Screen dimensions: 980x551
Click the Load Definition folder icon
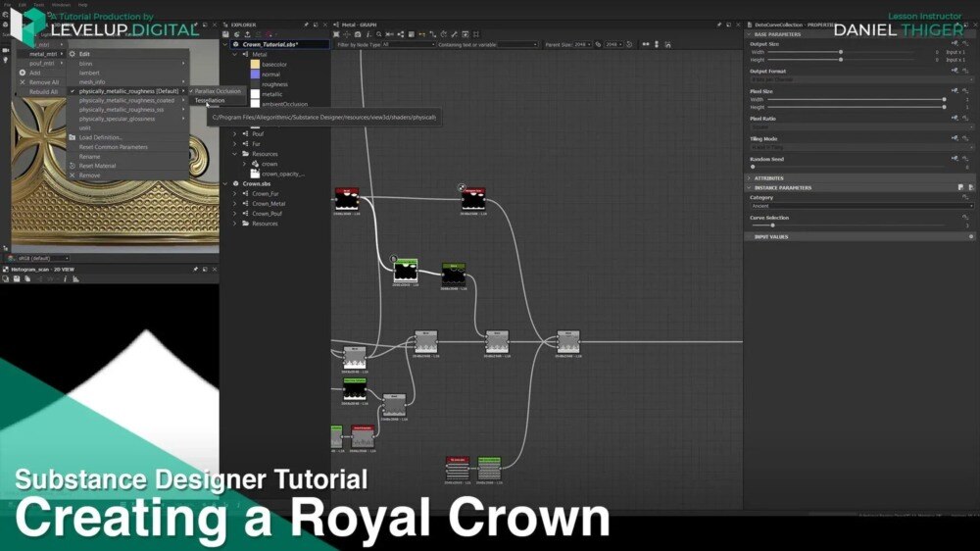point(73,137)
